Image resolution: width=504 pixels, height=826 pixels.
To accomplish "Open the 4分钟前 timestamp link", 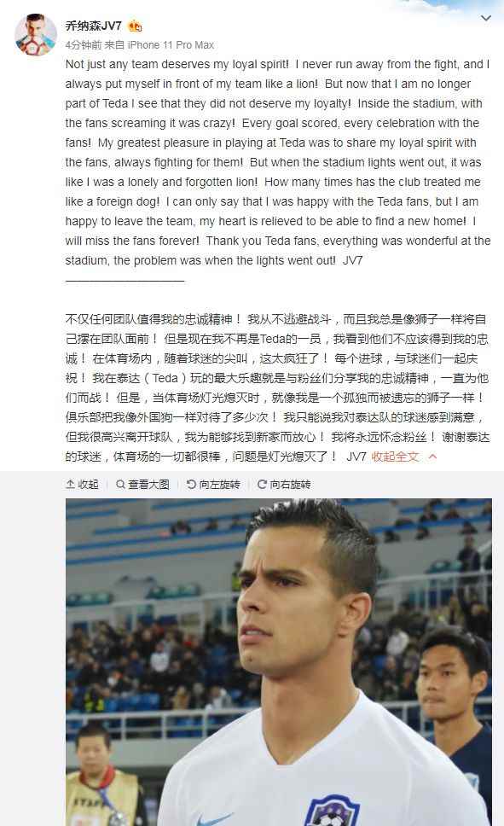I will click(83, 45).
